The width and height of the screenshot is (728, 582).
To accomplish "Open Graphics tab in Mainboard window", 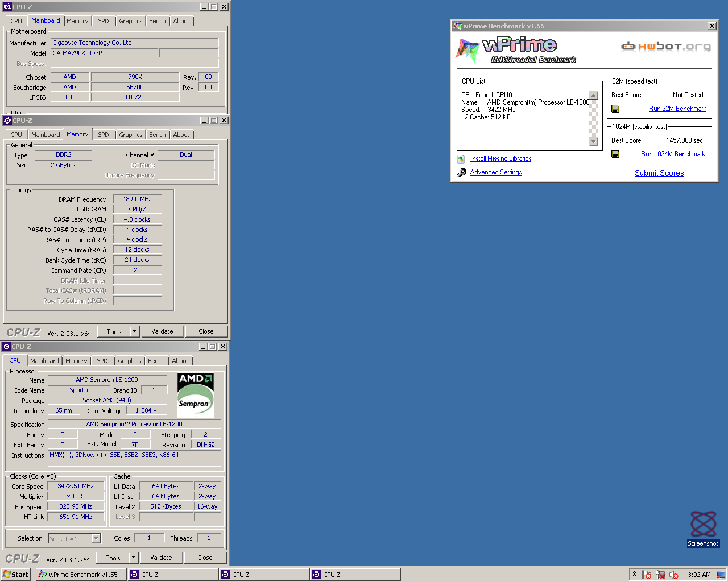I will coord(131,21).
